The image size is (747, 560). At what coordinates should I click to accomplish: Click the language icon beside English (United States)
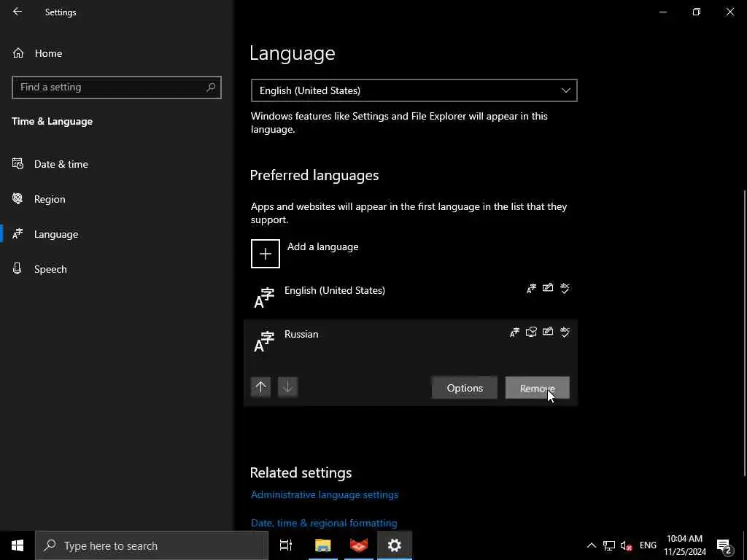(264, 298)
